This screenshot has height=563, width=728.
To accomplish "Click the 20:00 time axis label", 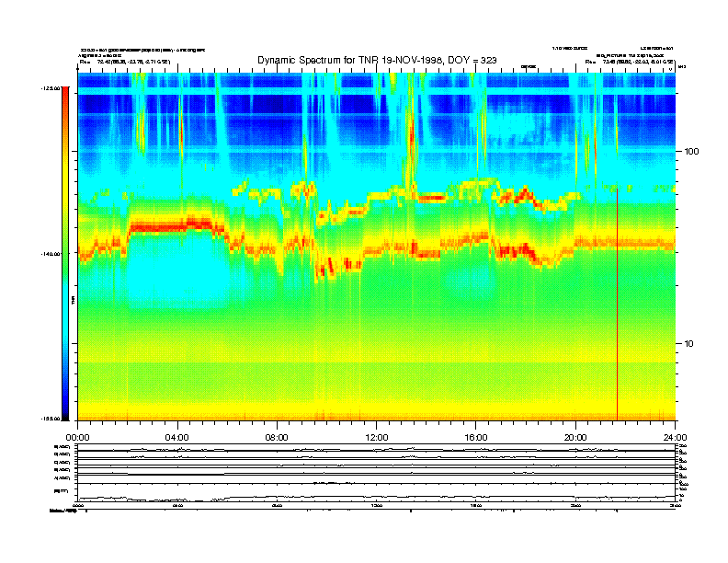I will pos(575,438).
